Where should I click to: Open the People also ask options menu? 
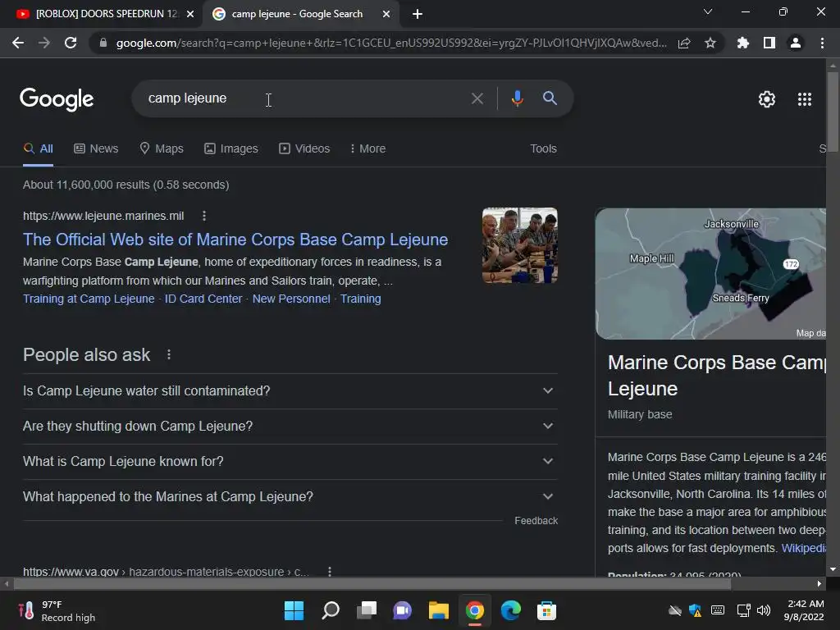tap(169, 354)
